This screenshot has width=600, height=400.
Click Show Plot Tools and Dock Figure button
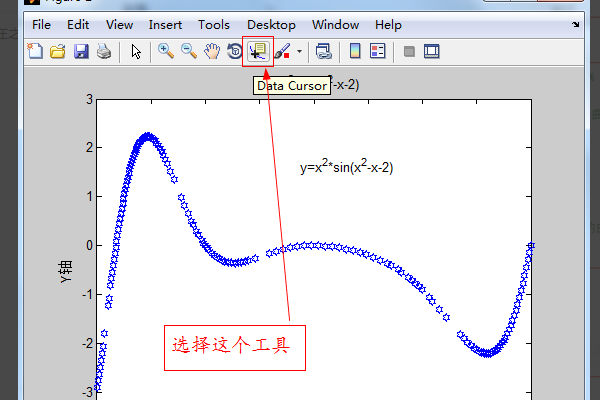tap(433, 51)
